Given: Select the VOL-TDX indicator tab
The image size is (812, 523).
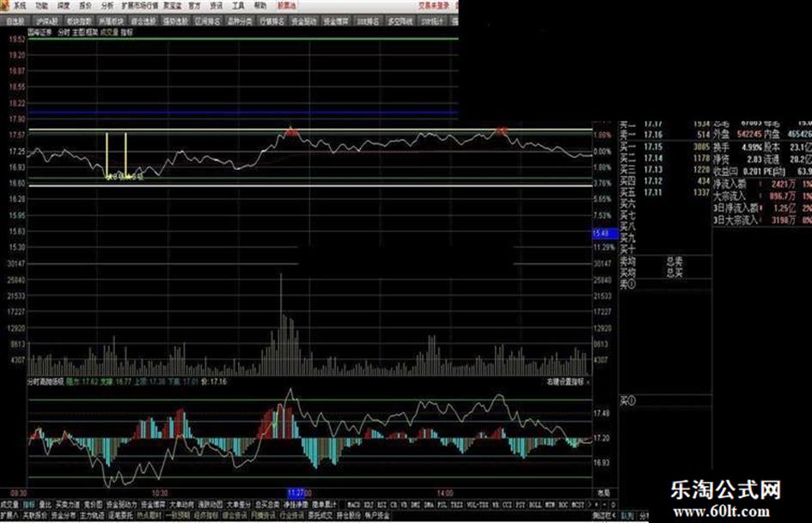Looking at the screenshot, I should 478,504.
